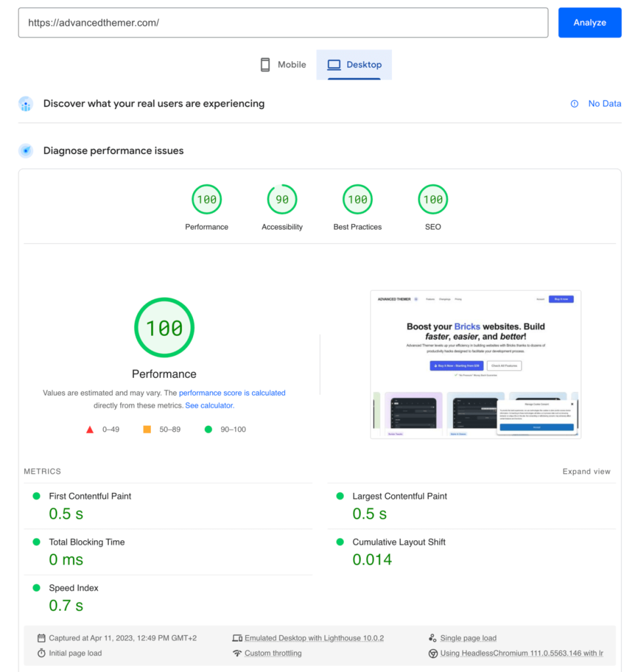
Task: Expand the Custom throttling details
Action: pos(273,653)
